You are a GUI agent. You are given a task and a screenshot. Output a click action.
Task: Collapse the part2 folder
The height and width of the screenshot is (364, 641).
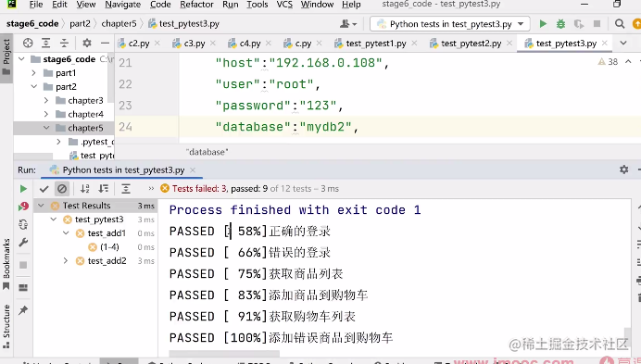[34, 87]
